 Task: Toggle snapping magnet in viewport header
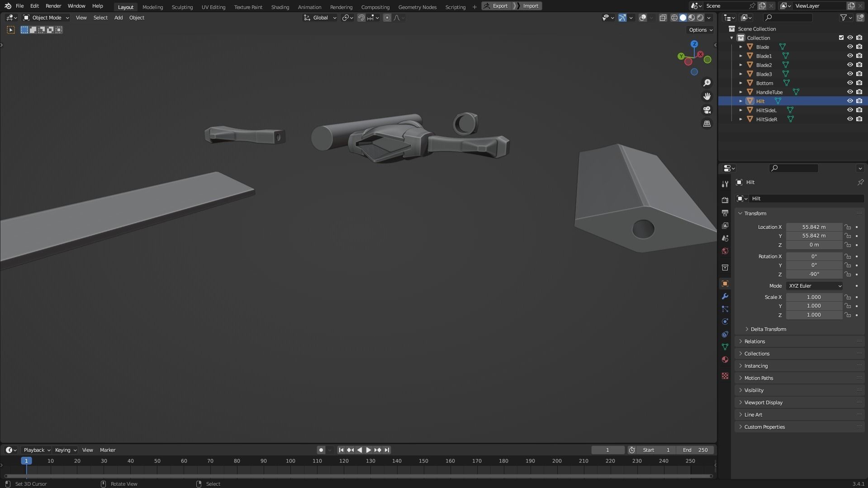pyautogui.click(x=361, y=18)
